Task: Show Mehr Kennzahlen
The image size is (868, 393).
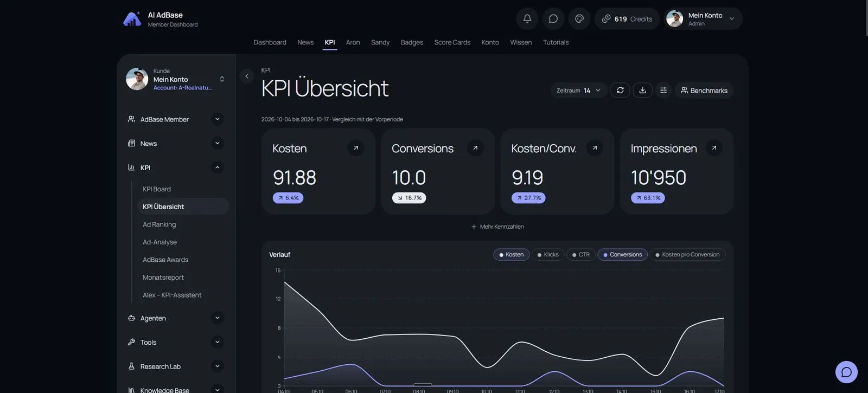Action: click(x=497, y=227)
